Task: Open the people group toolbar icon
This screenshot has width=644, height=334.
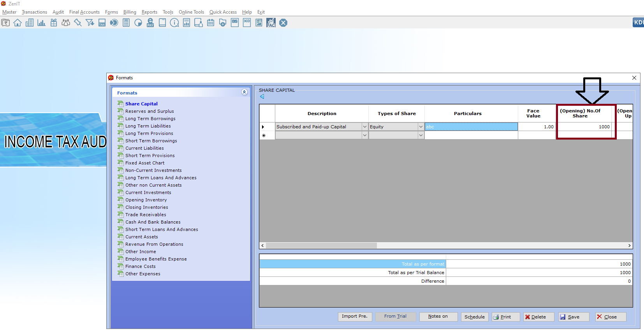Action: pyautogui.click(x=66, y=23)
